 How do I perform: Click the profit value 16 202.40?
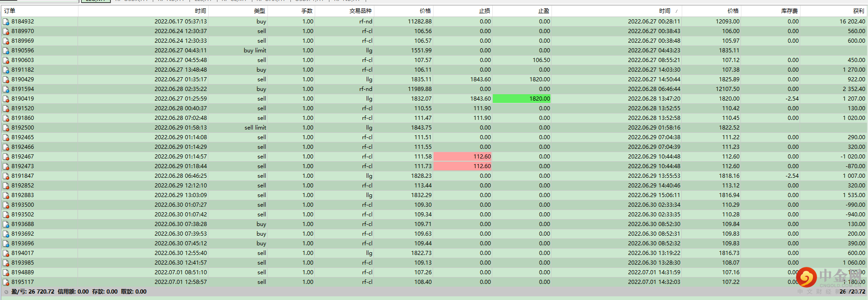click(x=852, y=22)
